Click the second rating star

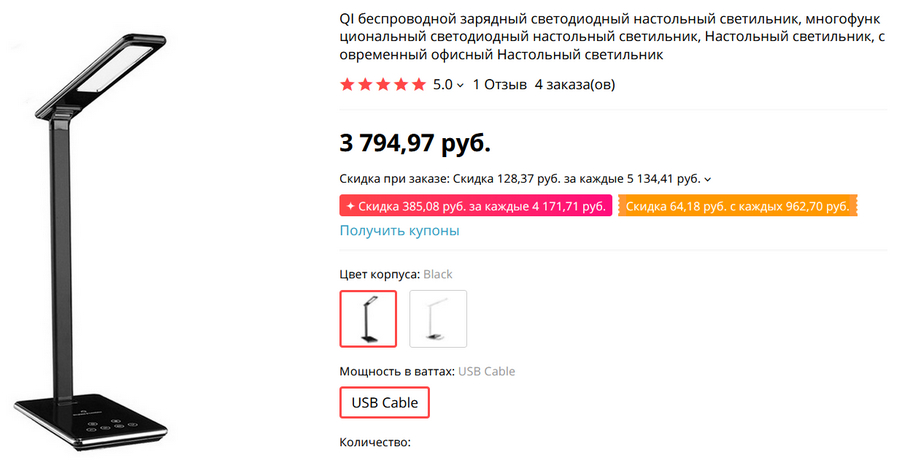point(365,85)
